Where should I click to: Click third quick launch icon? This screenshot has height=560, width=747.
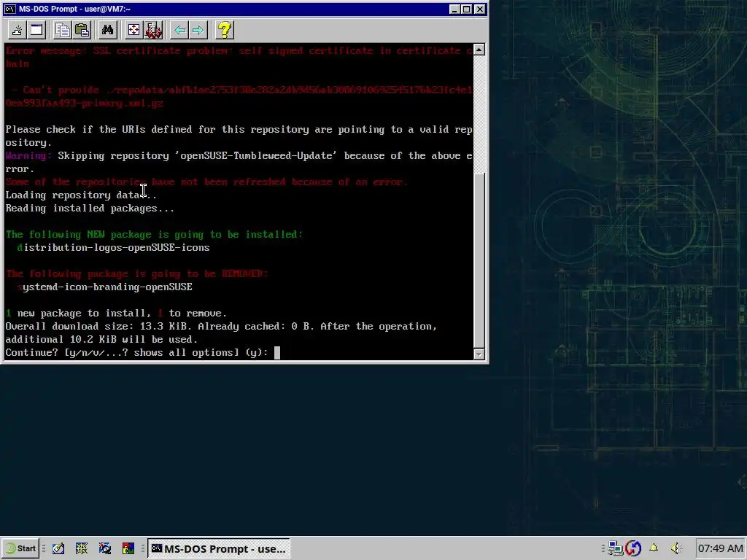(x=105, y=548)
